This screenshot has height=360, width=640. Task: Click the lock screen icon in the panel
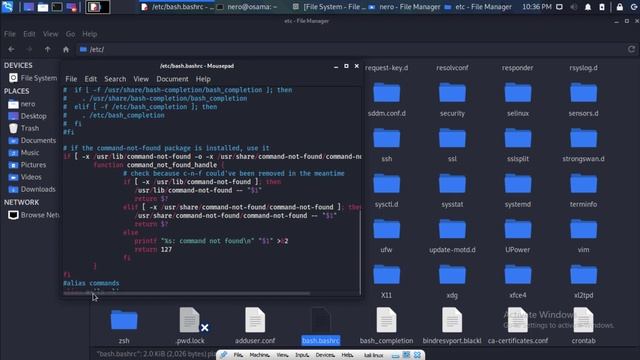[x=620, y=7]
